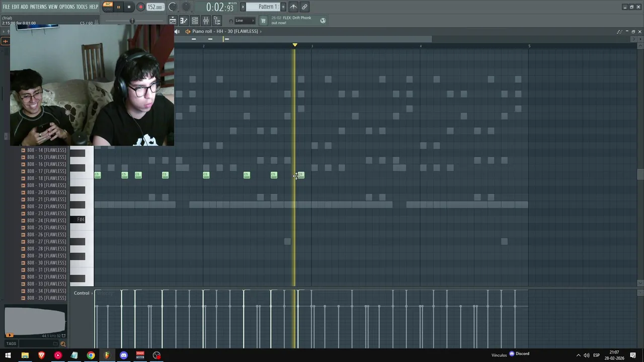Open Google Chrome from the taskbar
This screenshot has height=362, width=644.
91,355
